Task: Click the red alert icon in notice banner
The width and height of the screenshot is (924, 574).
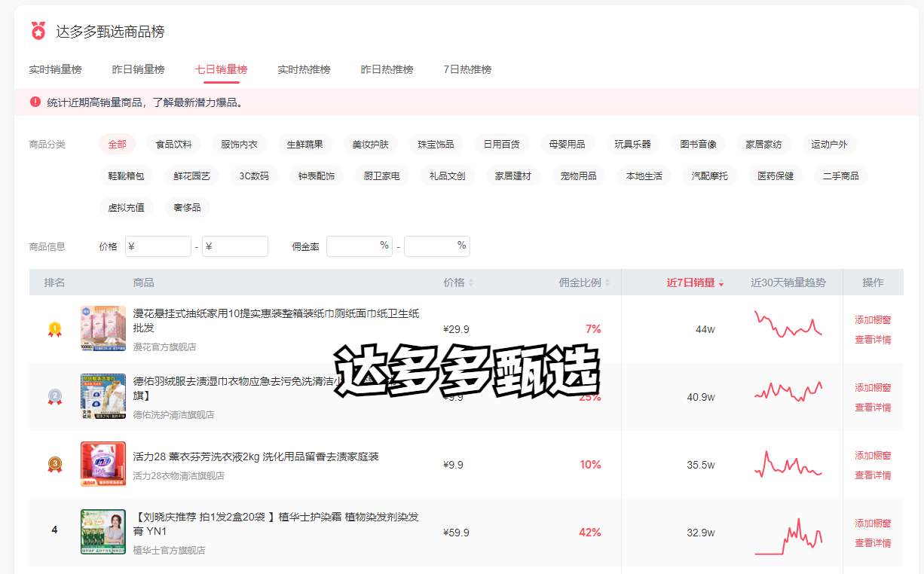Action: point(35,102)
